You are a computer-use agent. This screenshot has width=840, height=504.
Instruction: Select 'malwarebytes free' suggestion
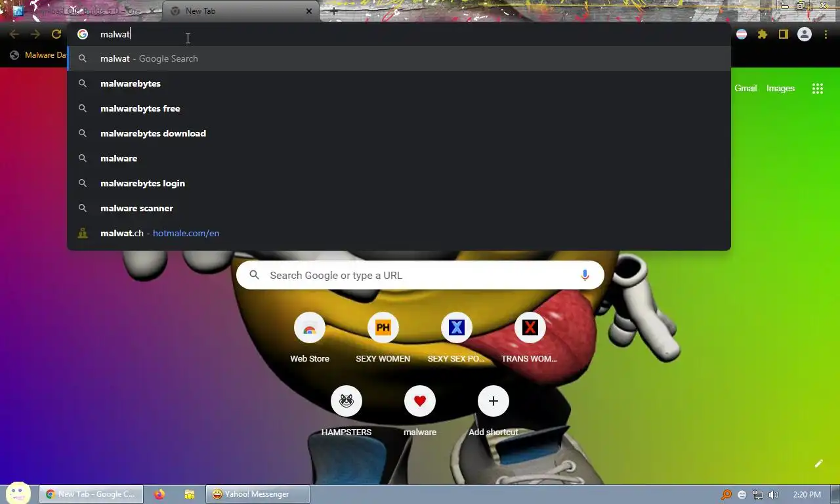[x=399, y=108]
